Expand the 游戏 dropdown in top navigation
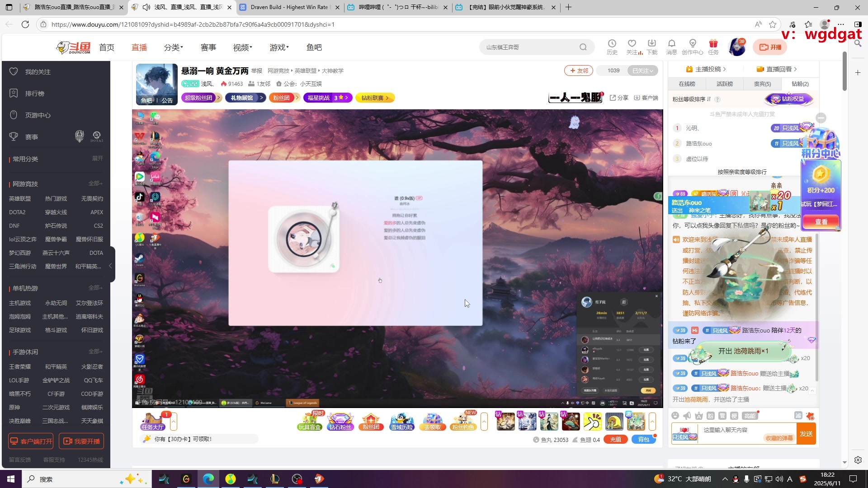This screenshot has width=868, height=488. click(x=279, y=47)
